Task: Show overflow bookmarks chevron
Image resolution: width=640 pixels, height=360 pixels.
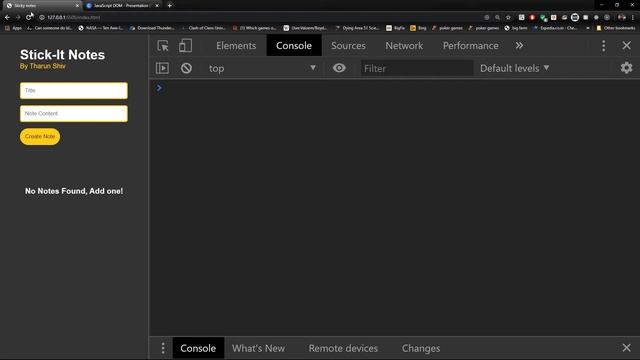Action: tap(587, 28)
